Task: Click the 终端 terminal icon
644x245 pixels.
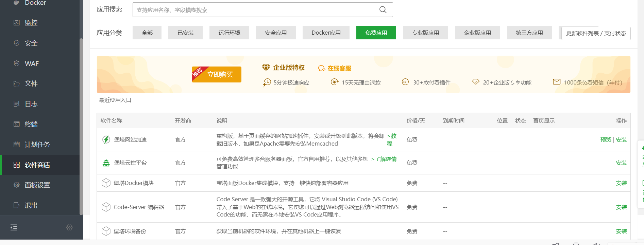Action: [x=16, y=124]
